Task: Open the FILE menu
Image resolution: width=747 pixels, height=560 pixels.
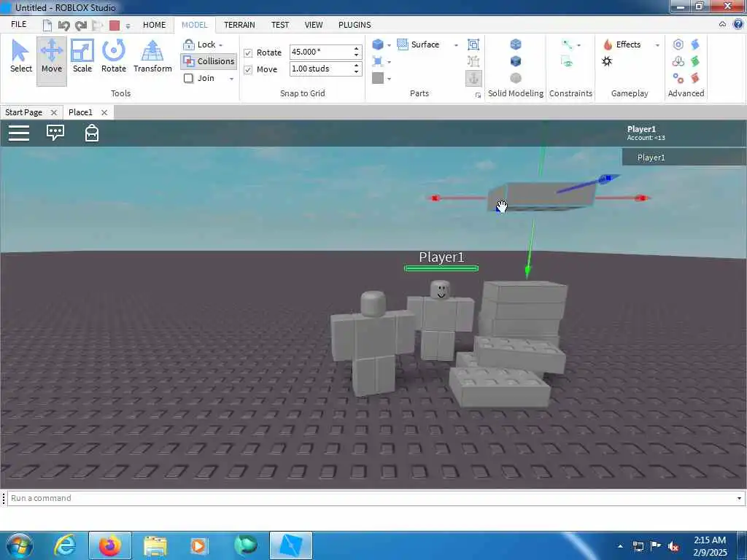Action: click(18, 24)
